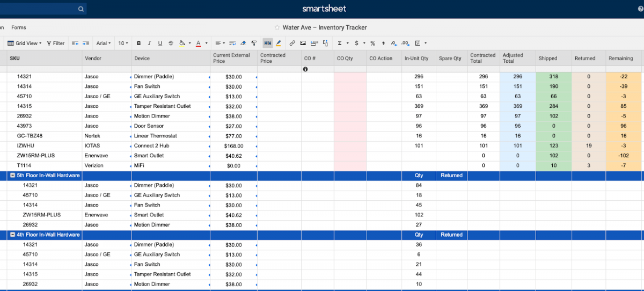Open the Forms menu
Image resolution: width=644 pixels, height=291 pixels.
[19, 27]
